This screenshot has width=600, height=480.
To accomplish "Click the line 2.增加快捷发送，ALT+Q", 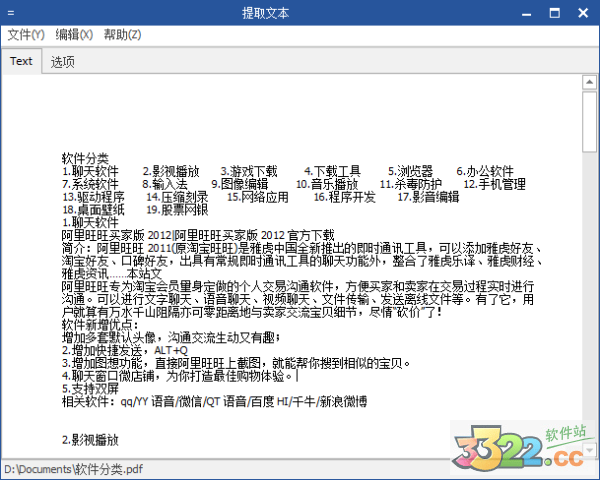I will pos(125,350).
